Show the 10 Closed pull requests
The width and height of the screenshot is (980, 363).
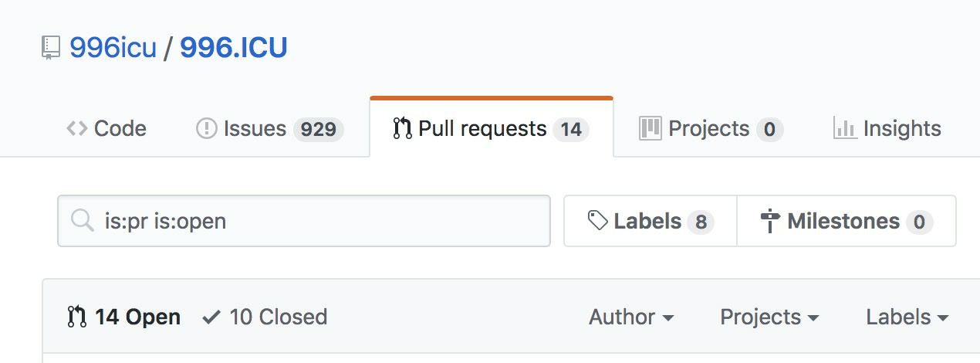[265, 317]
